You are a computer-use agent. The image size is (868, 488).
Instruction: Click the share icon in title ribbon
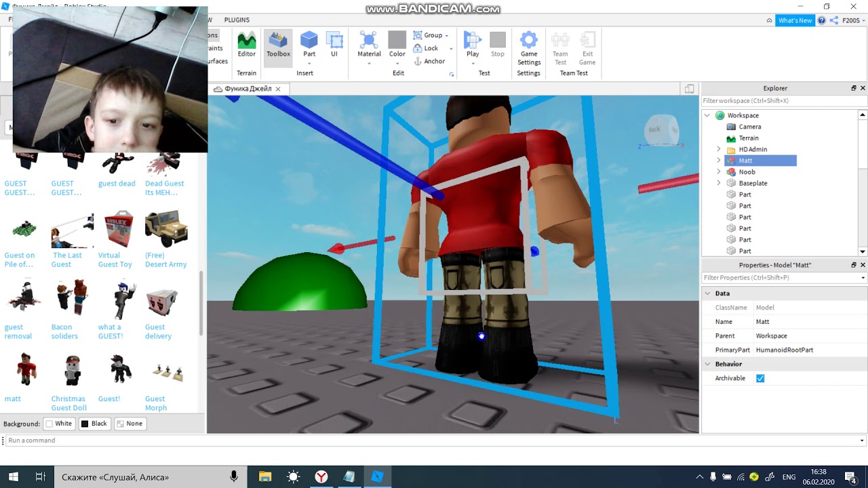click(834, 20)
